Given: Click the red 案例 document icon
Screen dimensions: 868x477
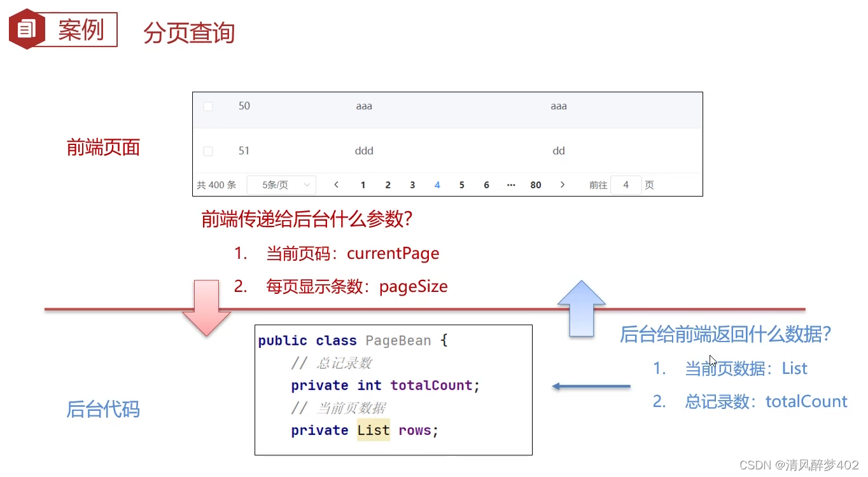Looking at the screenshot, I should pos(26,29).
